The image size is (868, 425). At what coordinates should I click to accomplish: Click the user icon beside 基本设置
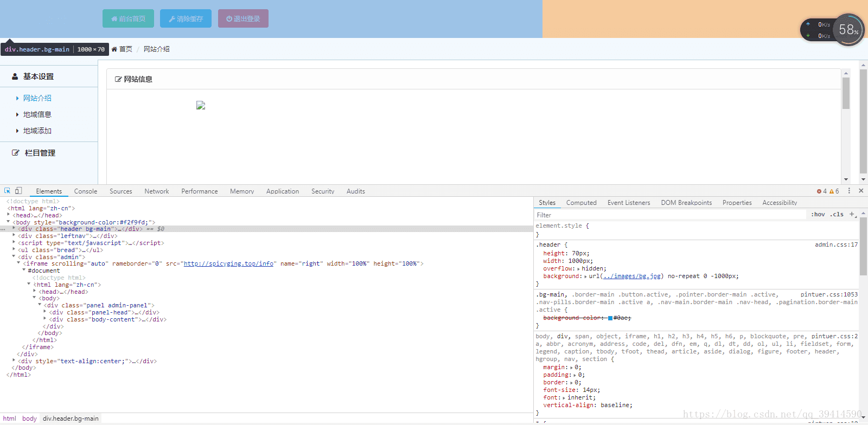tap(15, 76)
